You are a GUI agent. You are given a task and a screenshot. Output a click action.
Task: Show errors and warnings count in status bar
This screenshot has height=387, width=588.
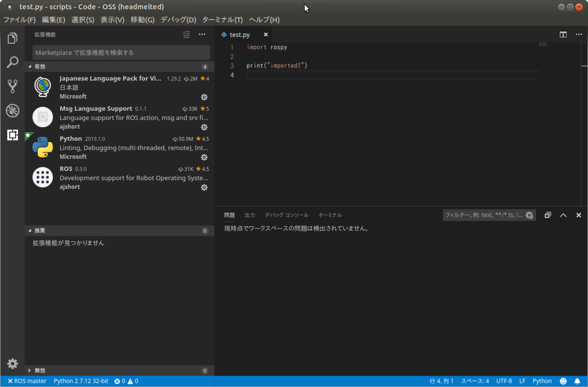126,381
